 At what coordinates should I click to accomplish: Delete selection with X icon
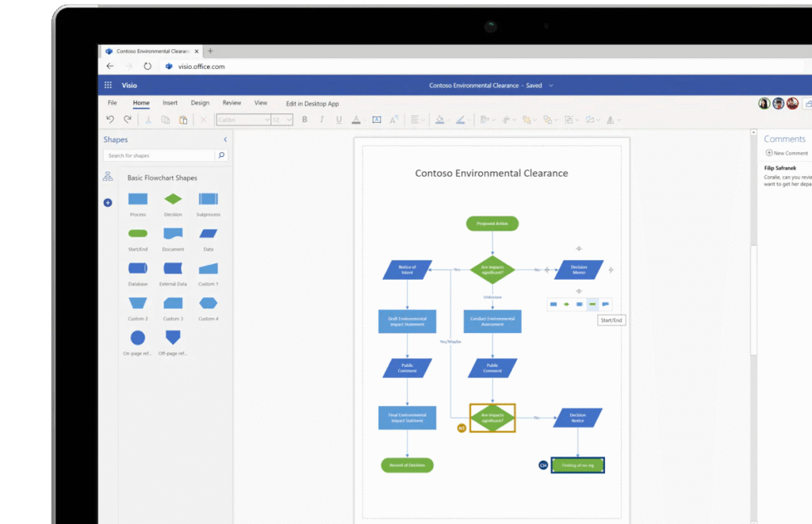click(204, 120)
